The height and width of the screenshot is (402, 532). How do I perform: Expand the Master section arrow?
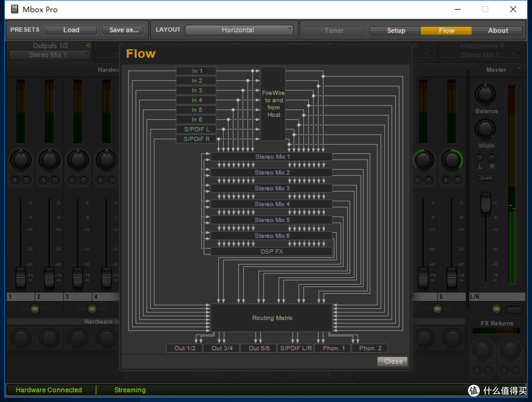coord(519,70)
